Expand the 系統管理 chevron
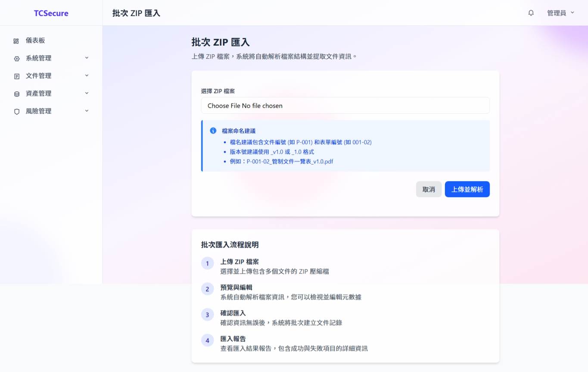588x372 pixels. 87,58
